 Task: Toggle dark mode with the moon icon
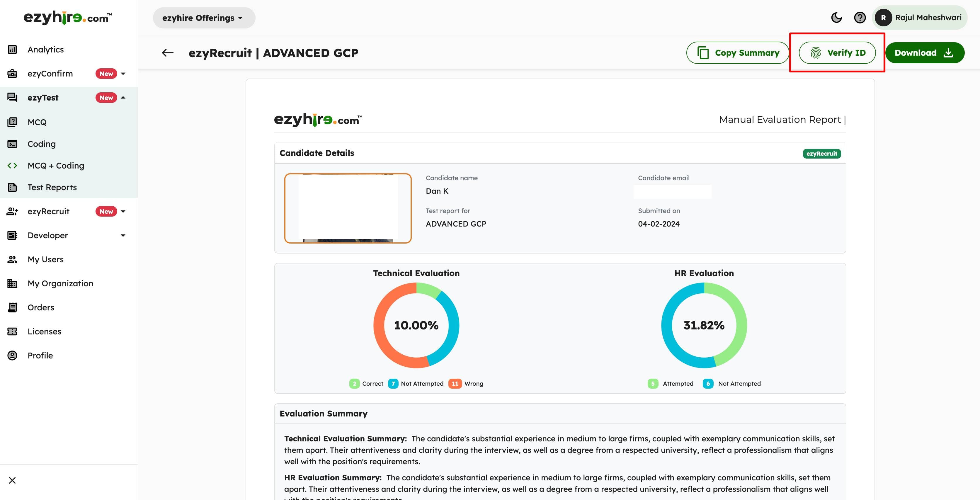tap(836, 18)
